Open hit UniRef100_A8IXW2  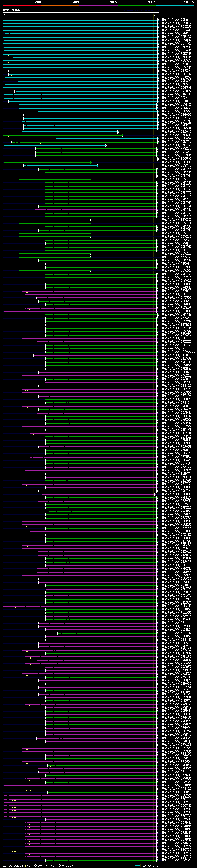tap(177, 26)
